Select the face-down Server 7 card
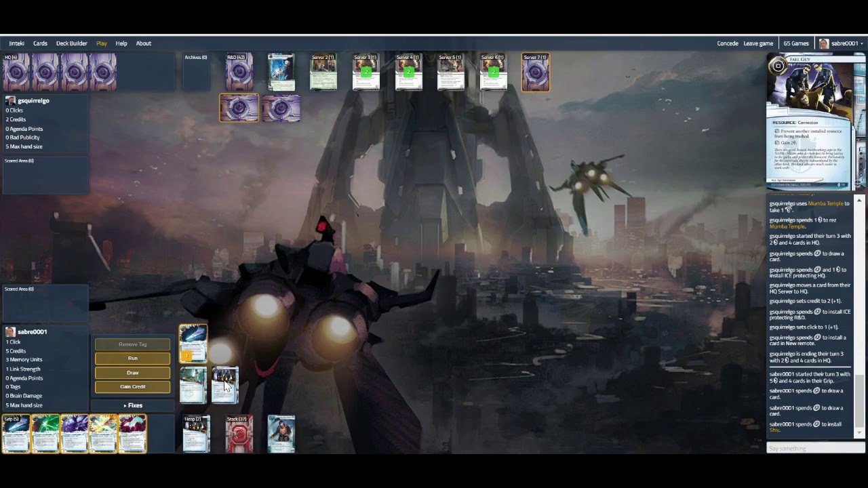Screen dimensions: 868x488 [x=535, y=73]
